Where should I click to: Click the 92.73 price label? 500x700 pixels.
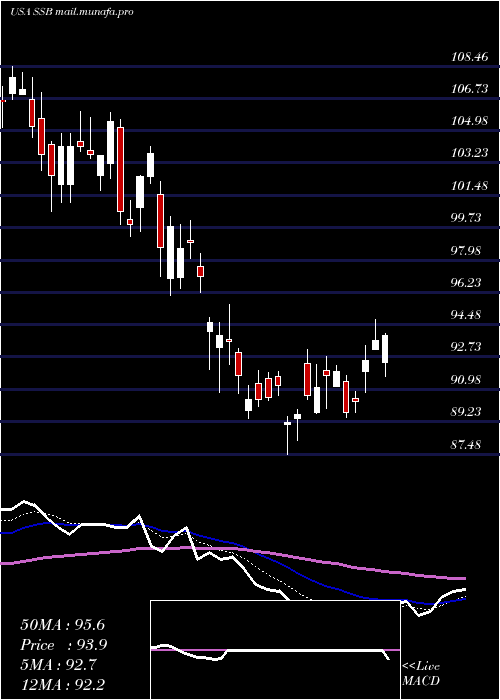pos(466,347)
